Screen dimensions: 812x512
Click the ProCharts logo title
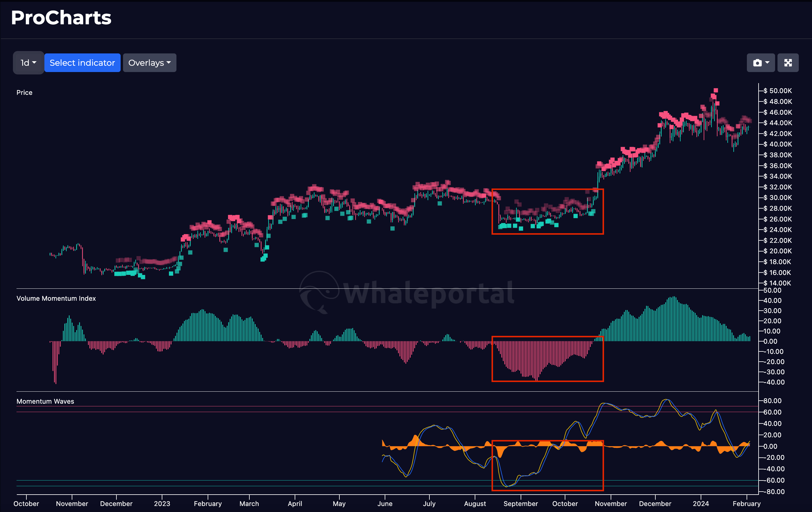[x=61, y=17]
